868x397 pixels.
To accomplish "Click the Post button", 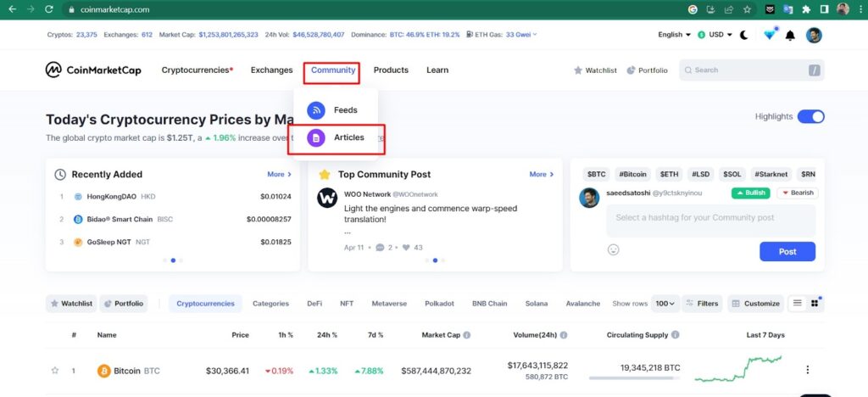I will click(x=787, y=251).
